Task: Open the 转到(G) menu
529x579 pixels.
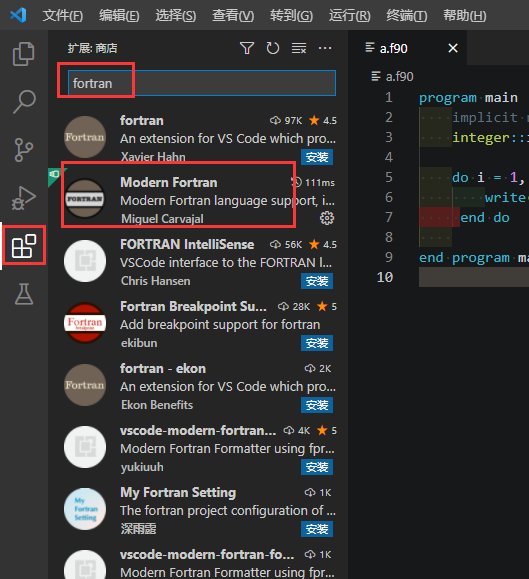Action: [291, 16]
